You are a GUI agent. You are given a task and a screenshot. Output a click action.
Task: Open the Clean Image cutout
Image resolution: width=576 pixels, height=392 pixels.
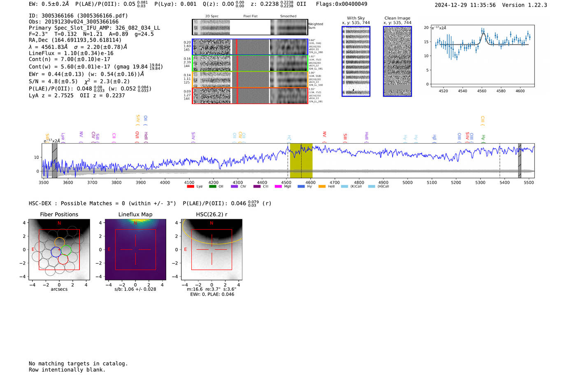point(397,61)
